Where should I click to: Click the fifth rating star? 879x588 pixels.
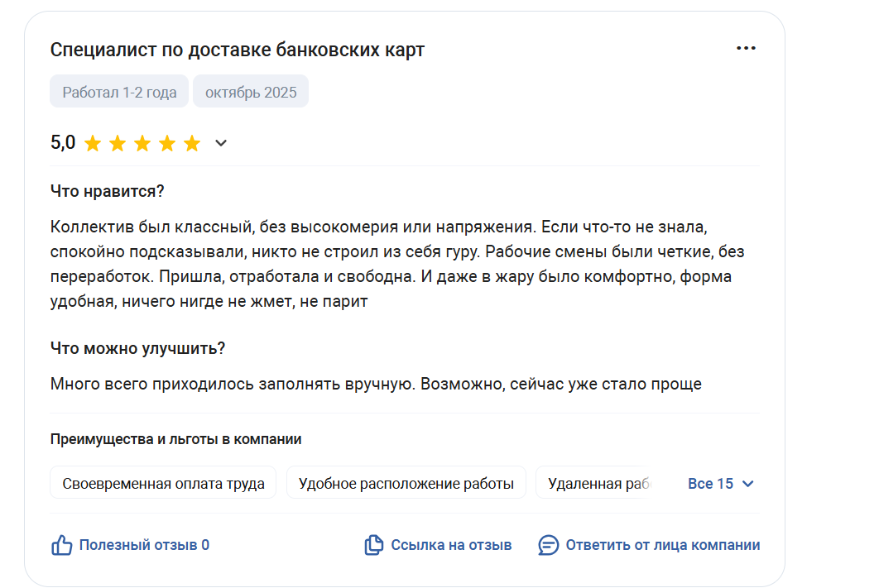pyautogui.click(x=192, y=144)
